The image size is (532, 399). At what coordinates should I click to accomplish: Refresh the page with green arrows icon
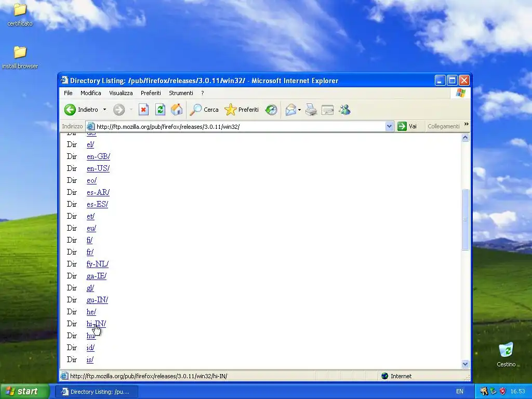point(160,110)
